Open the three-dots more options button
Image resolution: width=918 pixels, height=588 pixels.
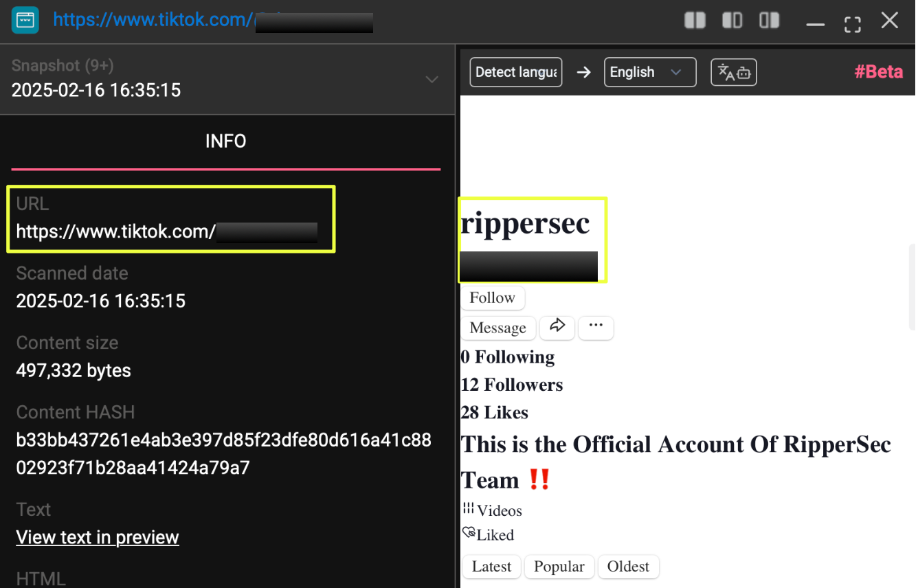596,328
